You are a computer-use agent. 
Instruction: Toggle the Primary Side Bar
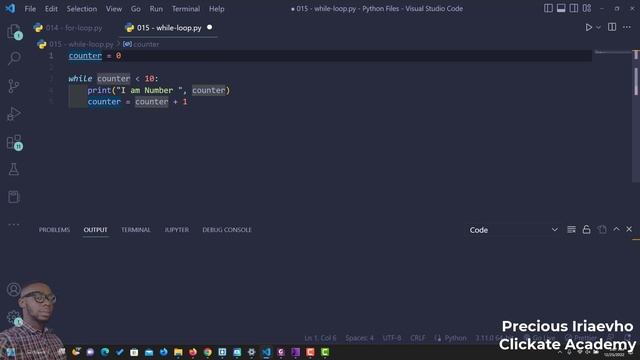tap(548, 8)
